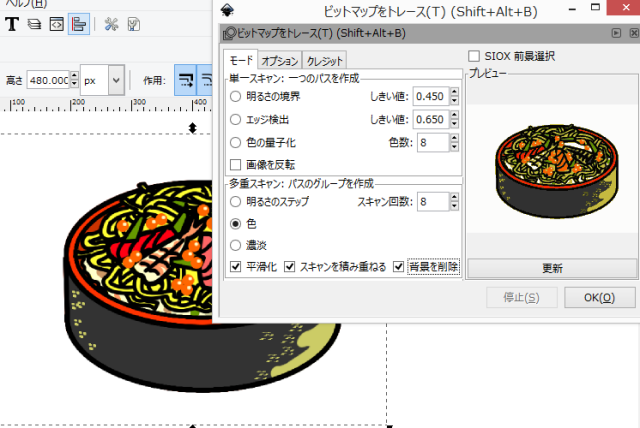Switch to the オプション tab
Viewport: 640px width, 428px height.
[x=280, y=61]
